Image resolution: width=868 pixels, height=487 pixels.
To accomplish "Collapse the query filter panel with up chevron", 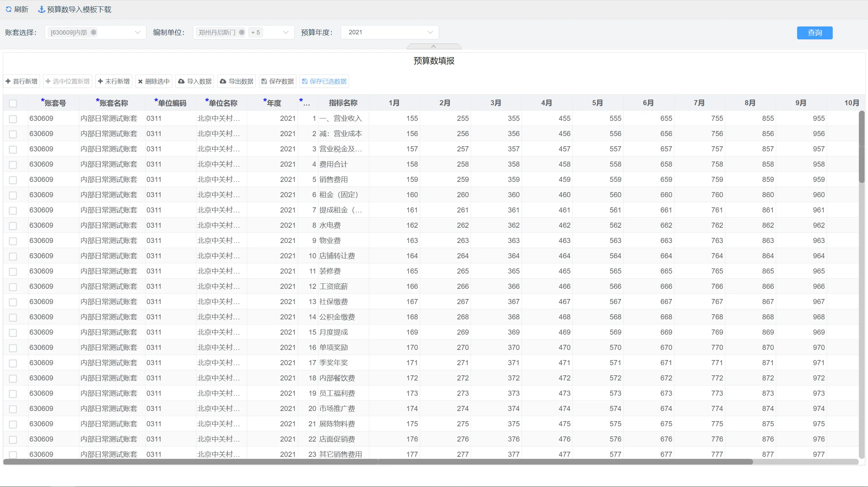I will (x=434, y=46).
